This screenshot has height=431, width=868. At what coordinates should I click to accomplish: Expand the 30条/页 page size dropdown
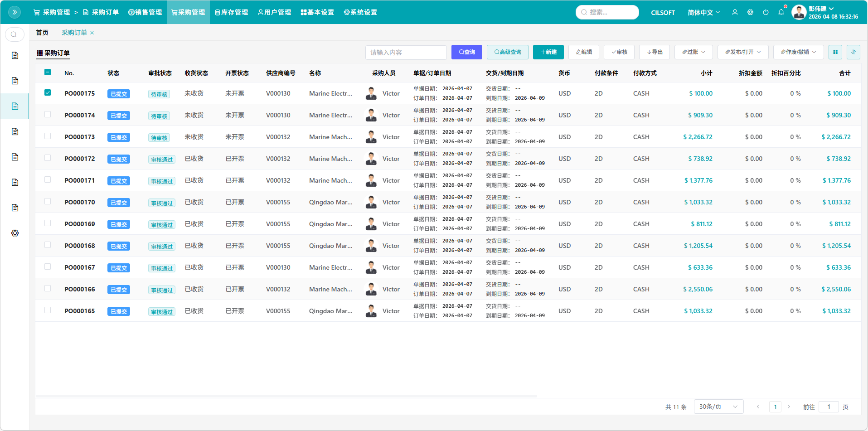[718, 407]
